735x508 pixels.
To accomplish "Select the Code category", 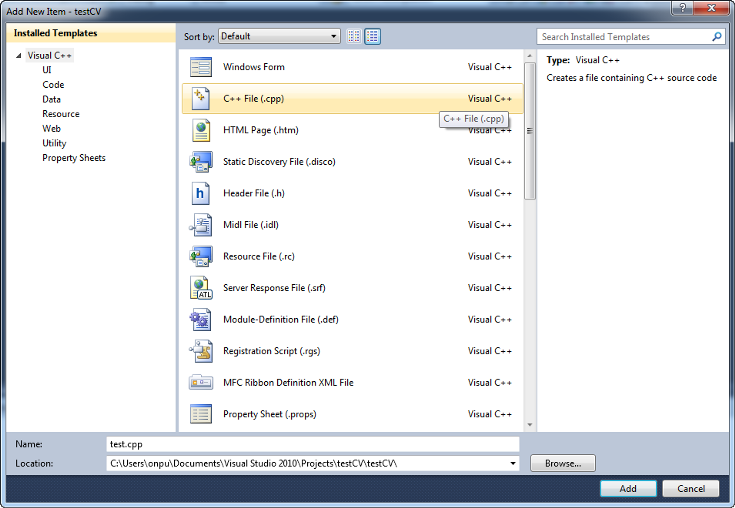I will coord(53,84).
